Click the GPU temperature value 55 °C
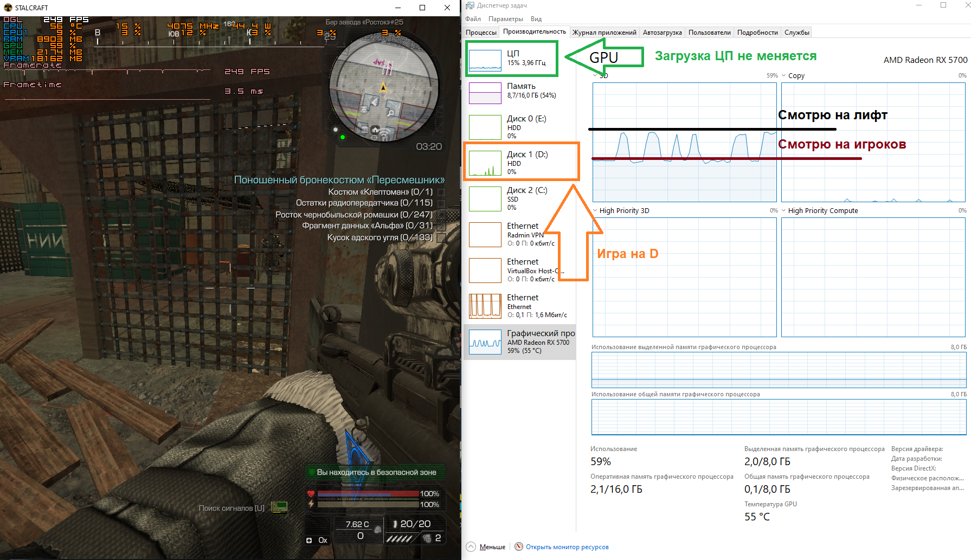971x560 pixels. (x=757, y=517)
